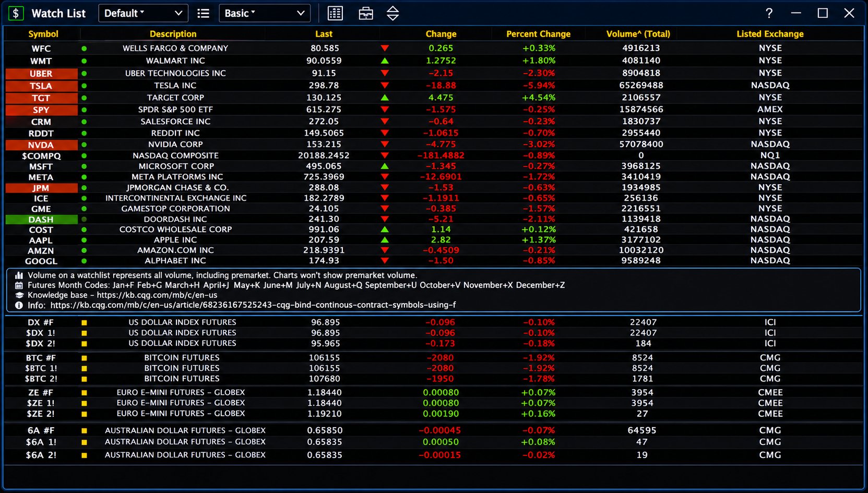868x493 pixels.
Task: Click last price 615.275 for SPY
Action: coord(324,110)
